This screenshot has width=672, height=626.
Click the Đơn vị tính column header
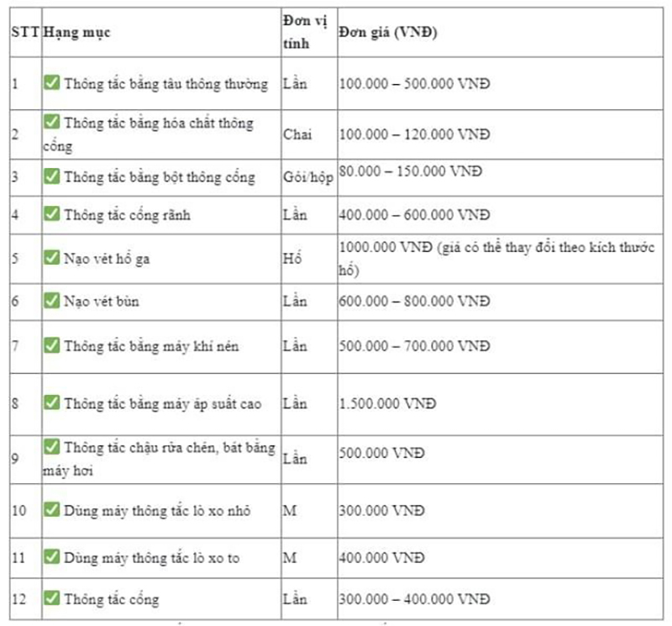click(305, 32)
